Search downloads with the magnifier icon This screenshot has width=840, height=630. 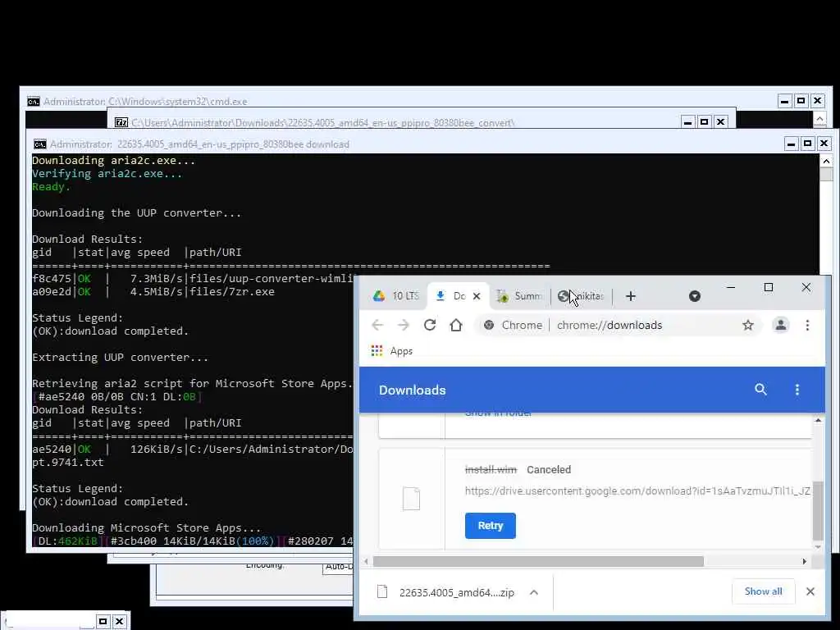tap(760, 390)
